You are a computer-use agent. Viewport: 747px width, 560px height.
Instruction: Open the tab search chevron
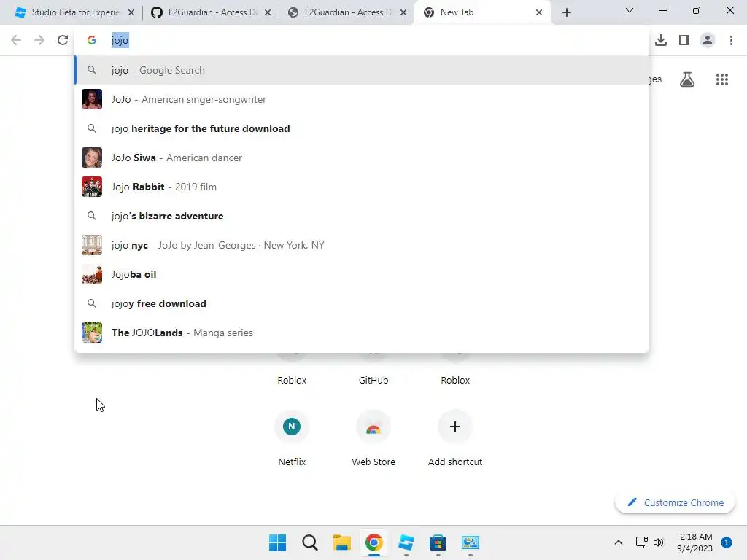pos(630,10)
